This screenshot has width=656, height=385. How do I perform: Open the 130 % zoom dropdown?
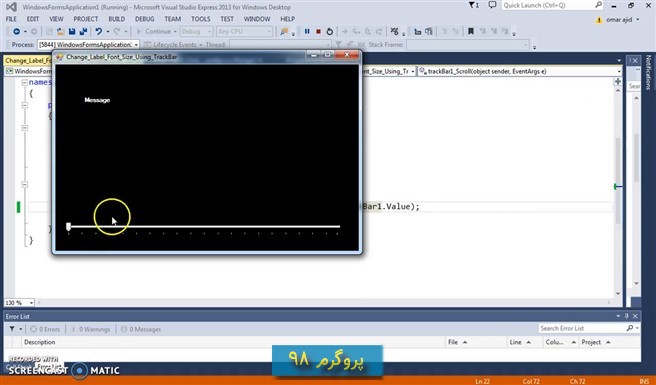tap(19, 303)
